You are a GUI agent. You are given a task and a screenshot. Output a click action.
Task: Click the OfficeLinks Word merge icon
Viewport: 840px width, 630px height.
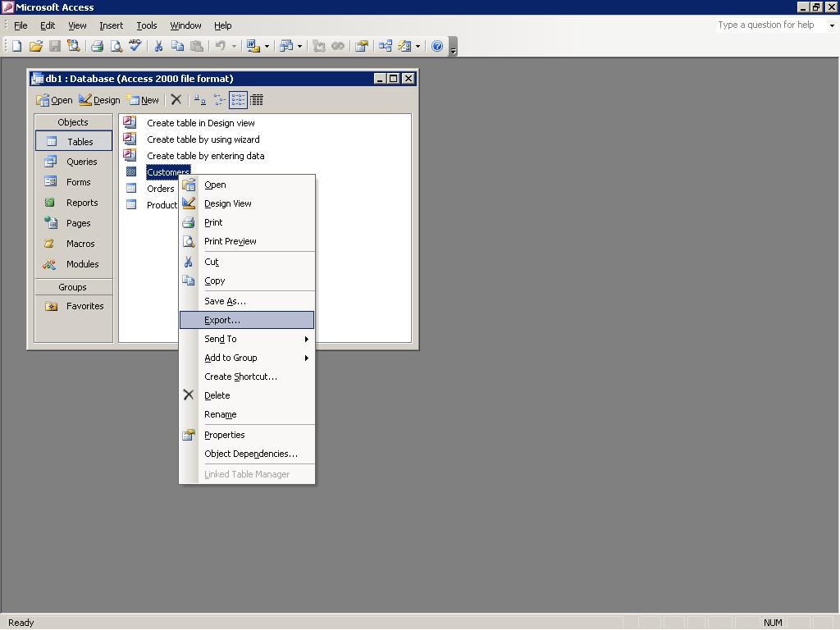tap(253, 46)
